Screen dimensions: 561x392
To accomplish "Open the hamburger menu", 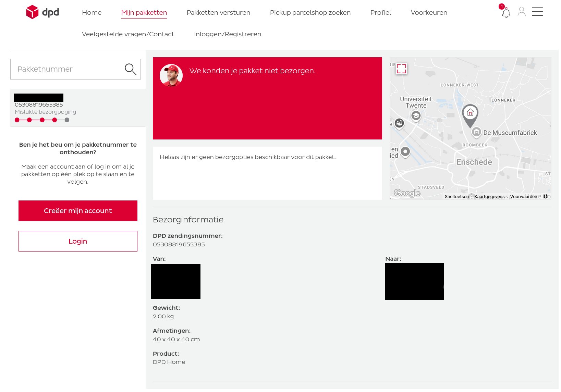I will click(x=537, y=12).
